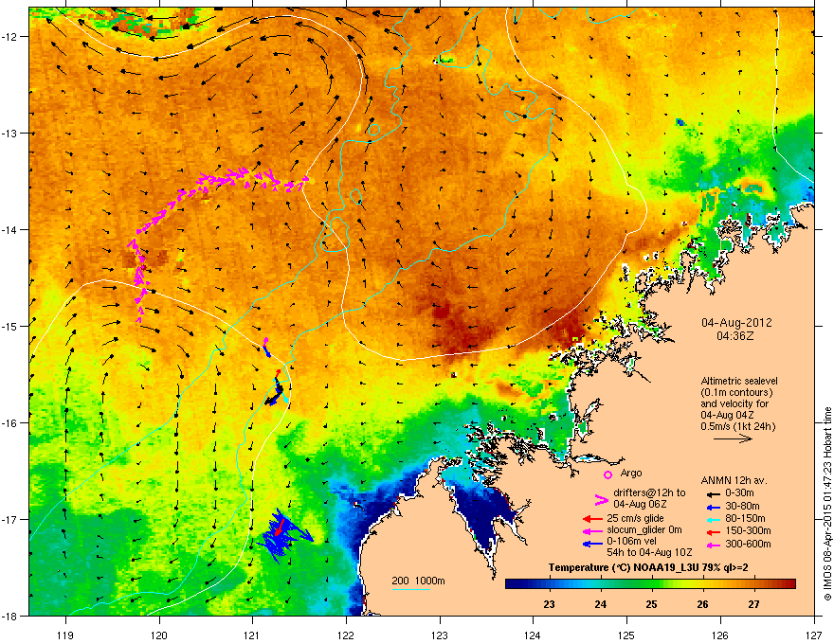Click colorbar tick label '24'
Screen dimensions: 834x644
tap(601, 604)
